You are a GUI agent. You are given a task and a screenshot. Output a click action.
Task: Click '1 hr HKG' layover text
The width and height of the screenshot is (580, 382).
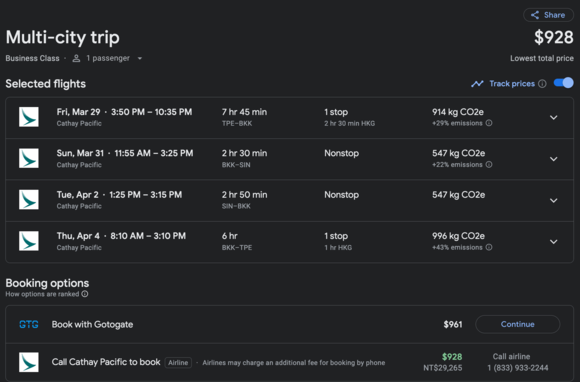point(338,247)
